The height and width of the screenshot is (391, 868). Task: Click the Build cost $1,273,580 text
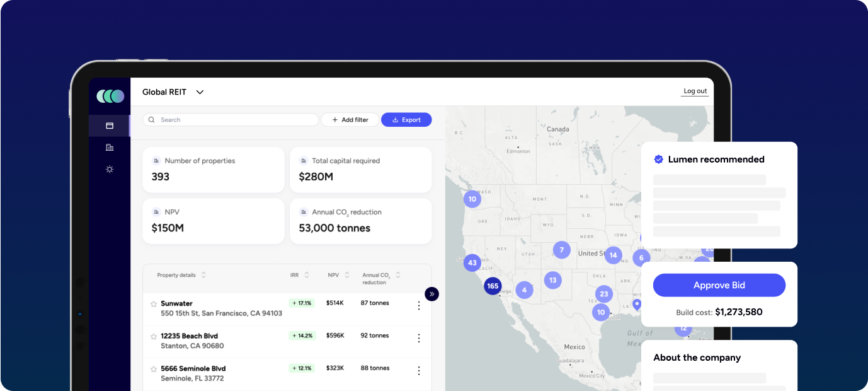[719, 312]
